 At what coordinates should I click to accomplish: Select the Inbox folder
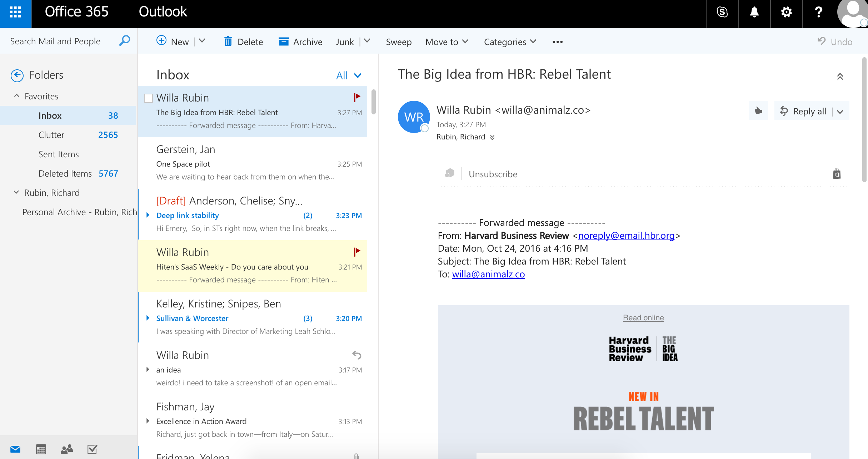(68, 115)
